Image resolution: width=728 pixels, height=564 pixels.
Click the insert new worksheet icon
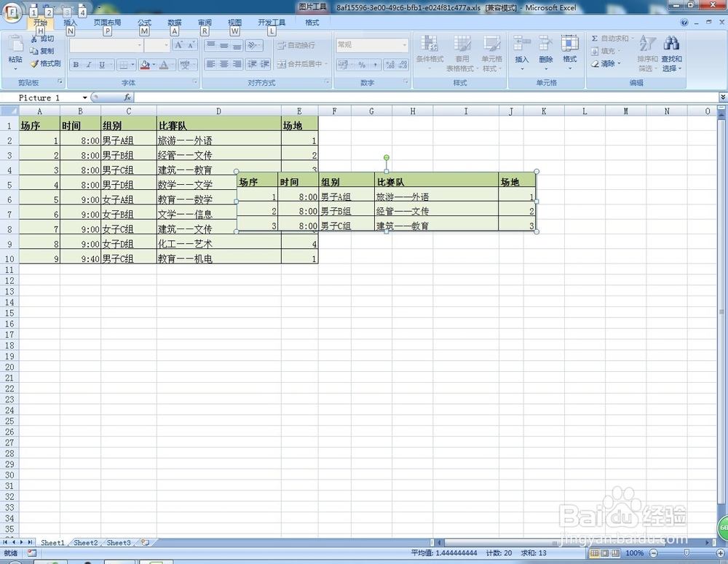(x=146, y=542)
